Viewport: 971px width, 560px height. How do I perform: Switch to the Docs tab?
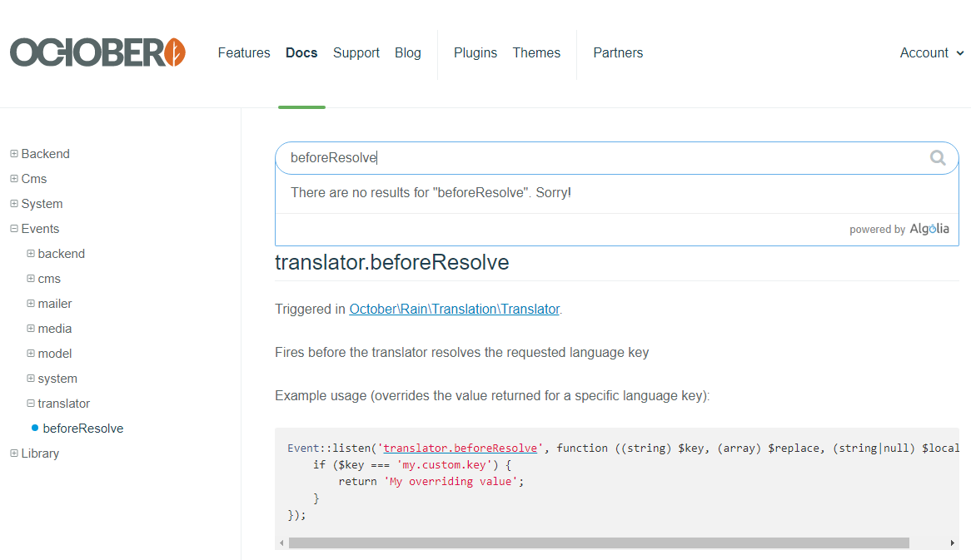(x=301, y=52)
